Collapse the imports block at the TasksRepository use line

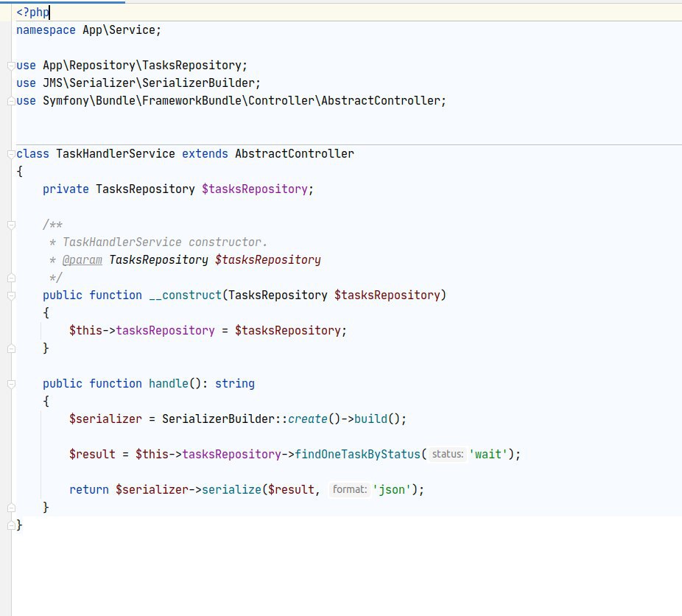coord(11,66)
